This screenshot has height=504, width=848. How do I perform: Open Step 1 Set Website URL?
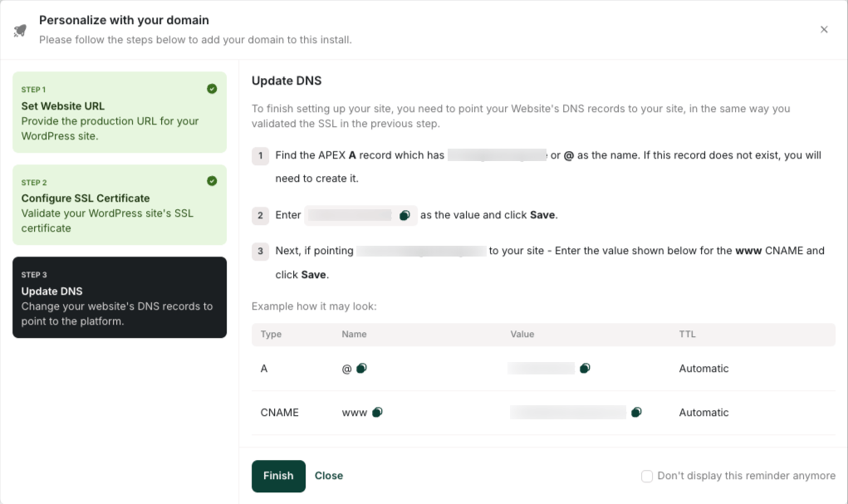120,112
